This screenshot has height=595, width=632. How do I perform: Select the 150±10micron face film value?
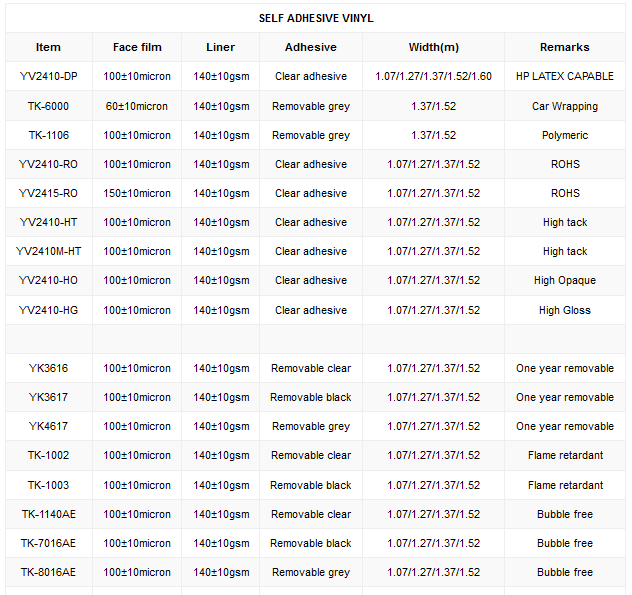click(137, 193)
